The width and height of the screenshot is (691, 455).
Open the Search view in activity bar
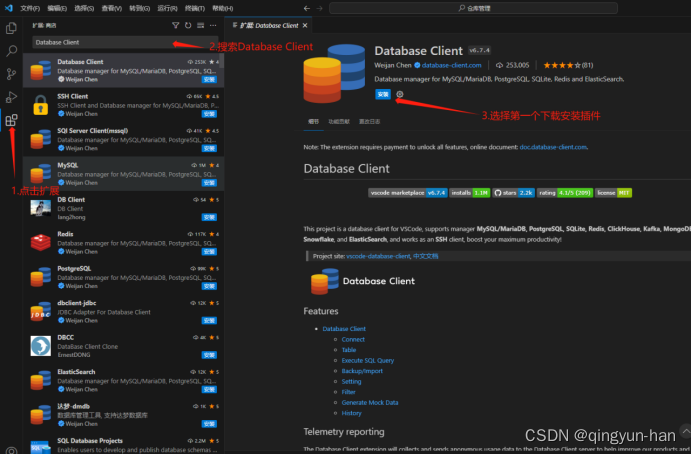point(11,51)
